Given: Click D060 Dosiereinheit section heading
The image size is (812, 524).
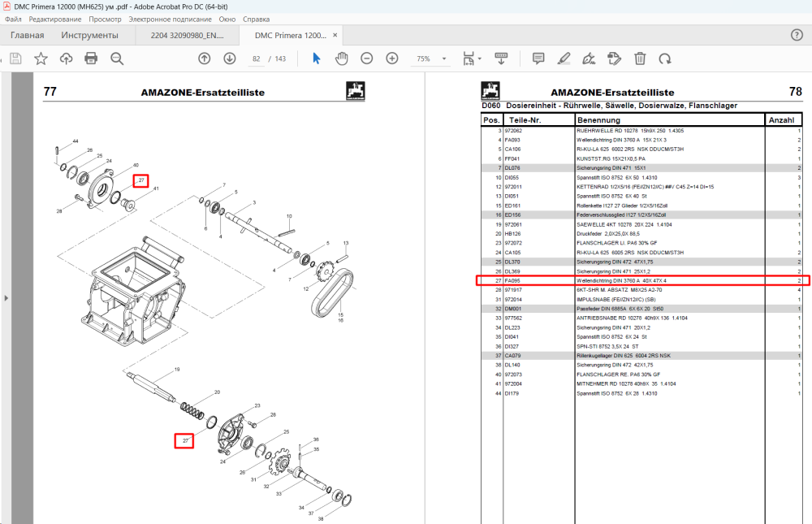Looking at the screenshot, I should [610, 106].
